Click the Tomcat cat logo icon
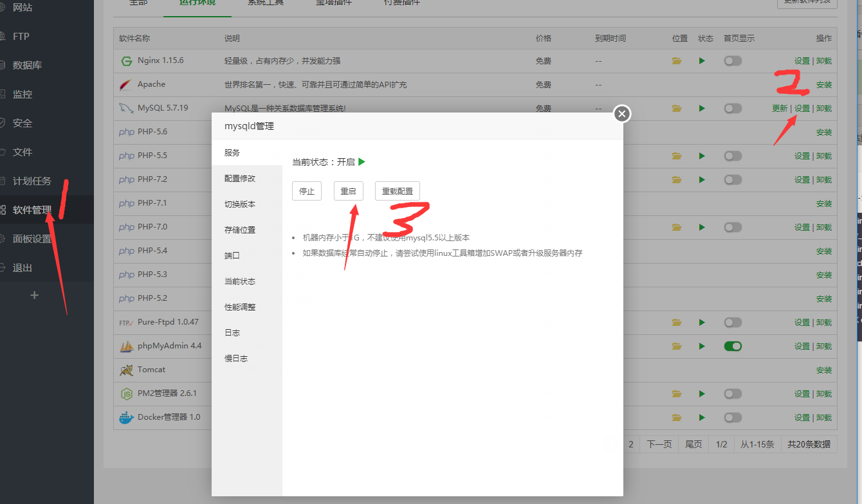 [126, 370]
